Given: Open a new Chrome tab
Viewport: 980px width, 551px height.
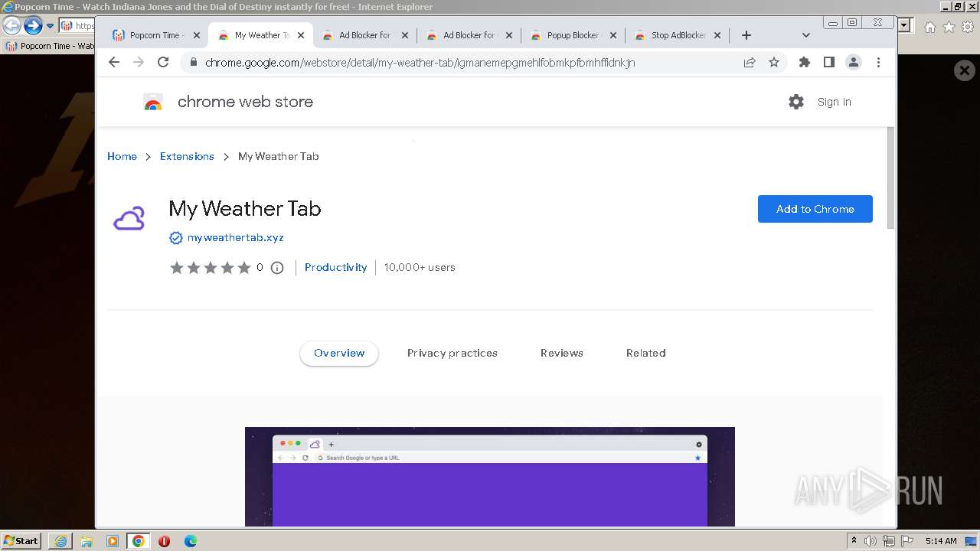Looking at the screenshot, I should coord(746,35).
